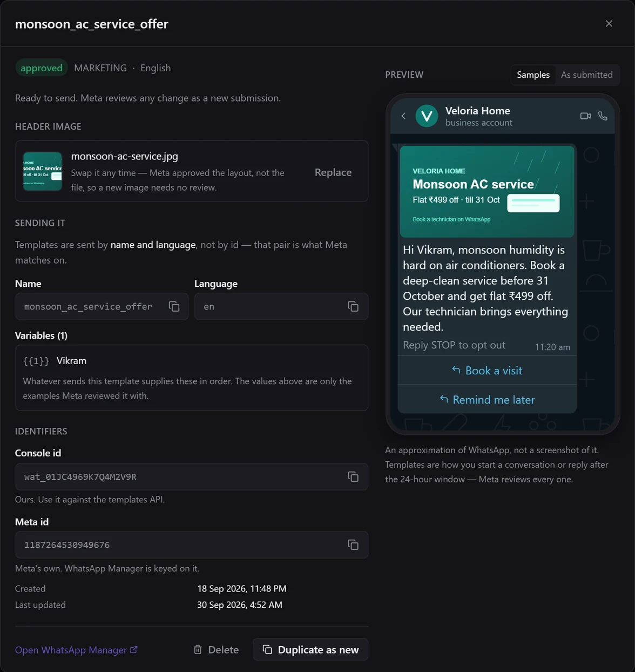
Task: Click the 11:20 am message timestamp
Action: (x=552, y=347)
